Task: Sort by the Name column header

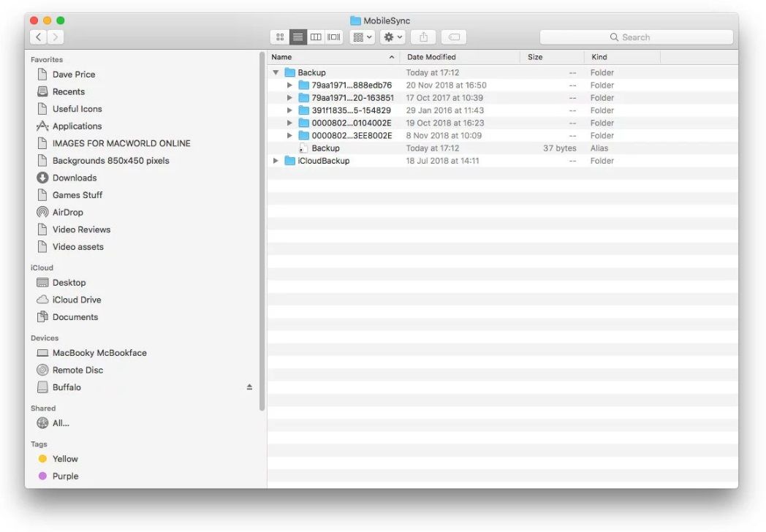Action: pos(333,57)
